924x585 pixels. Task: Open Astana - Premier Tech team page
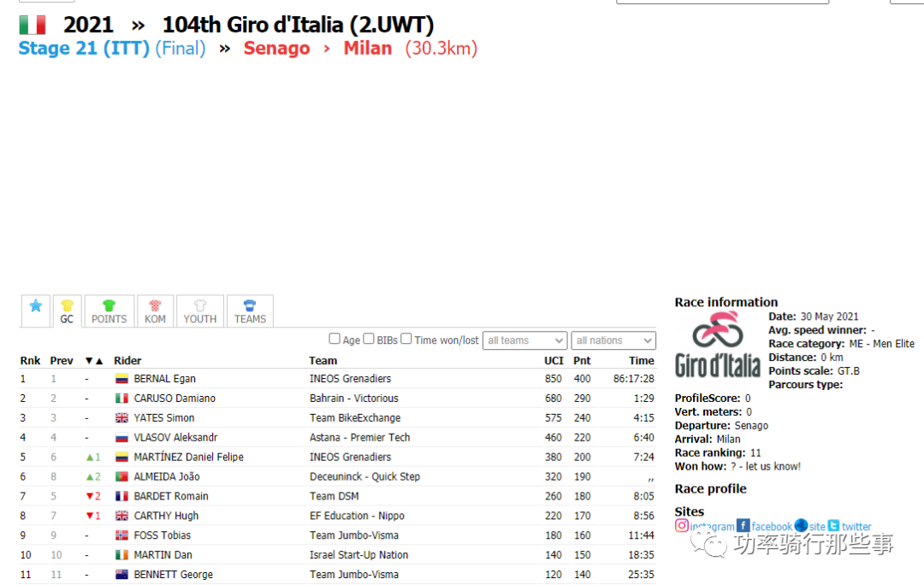point(359,438)
